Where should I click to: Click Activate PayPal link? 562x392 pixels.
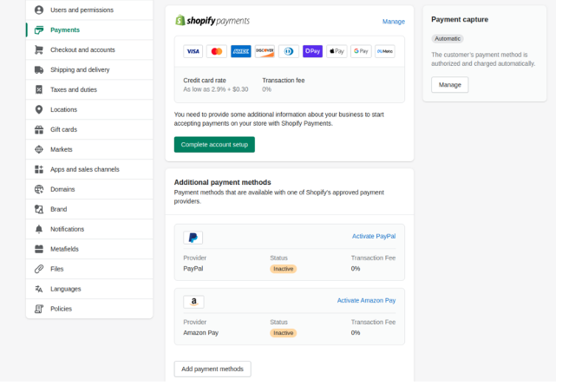click(x=374, y=237)
